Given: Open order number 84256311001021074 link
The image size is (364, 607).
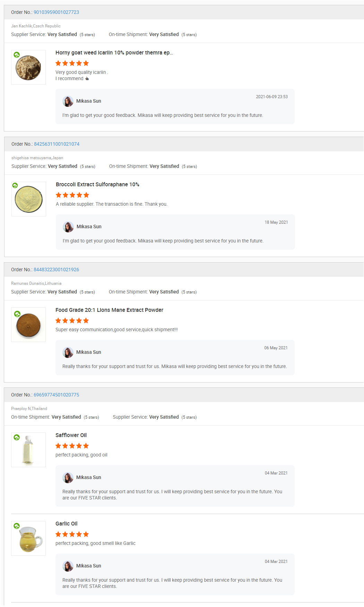Looking at the screenshot, I should click(x=57, y=144).
